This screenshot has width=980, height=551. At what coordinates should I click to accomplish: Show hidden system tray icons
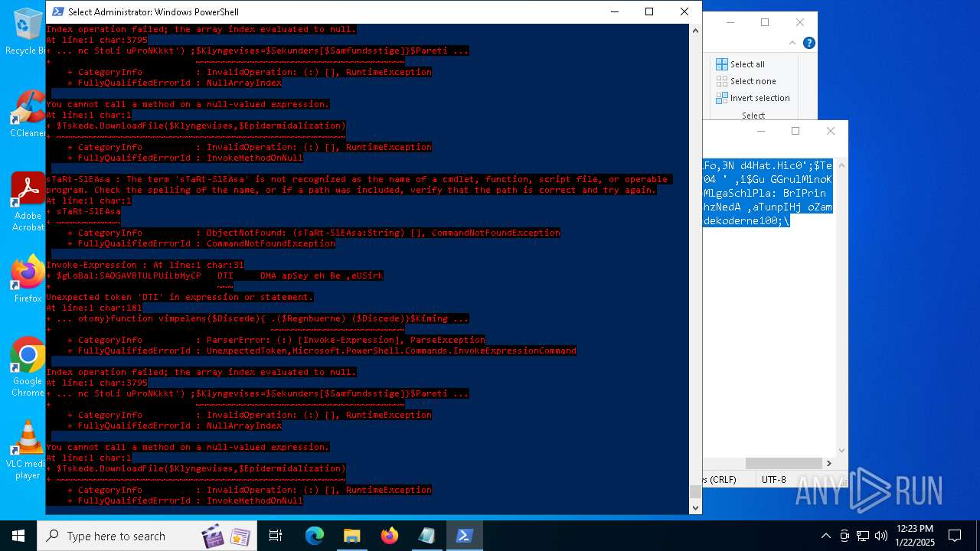825,536
